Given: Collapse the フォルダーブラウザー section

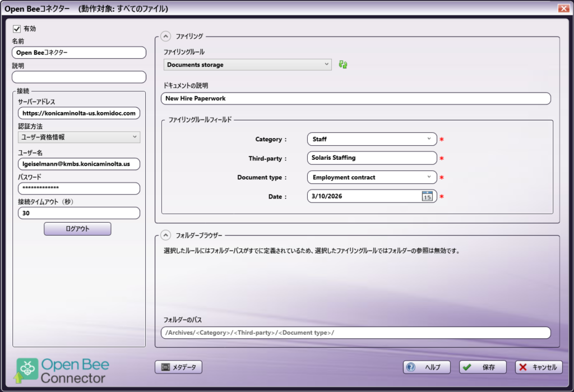Looking at the screenshot, I should [165, 234].
